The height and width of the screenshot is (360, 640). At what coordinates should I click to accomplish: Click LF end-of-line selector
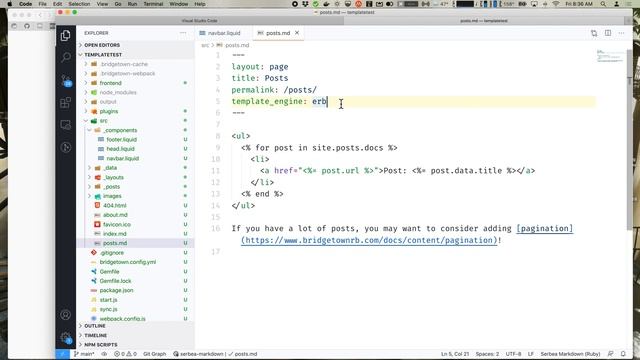point(531,354)
